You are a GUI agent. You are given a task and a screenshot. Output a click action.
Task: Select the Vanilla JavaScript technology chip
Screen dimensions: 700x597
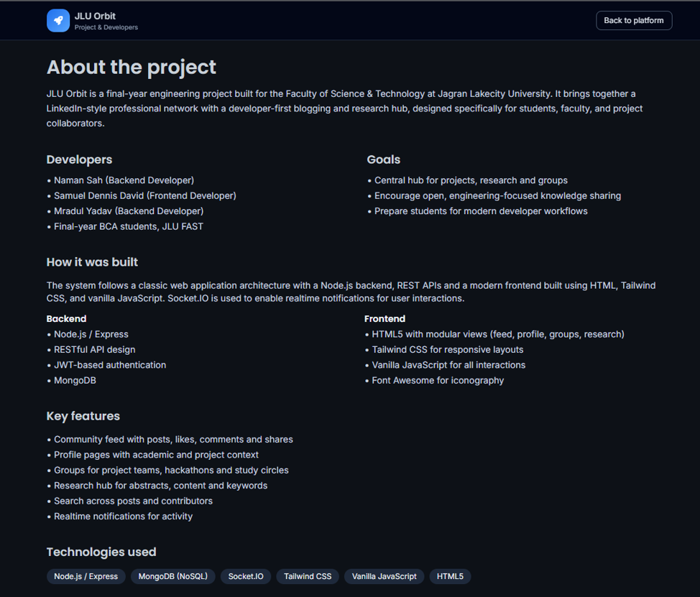click(x=384, y=576)
